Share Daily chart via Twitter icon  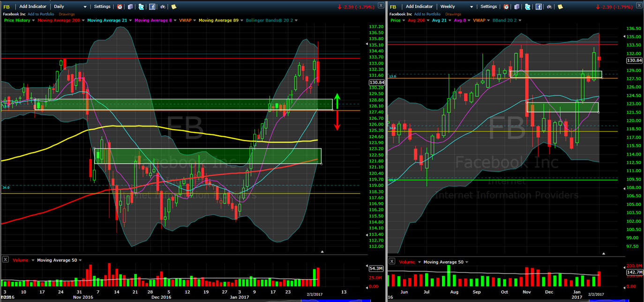[x=141, y=7]
